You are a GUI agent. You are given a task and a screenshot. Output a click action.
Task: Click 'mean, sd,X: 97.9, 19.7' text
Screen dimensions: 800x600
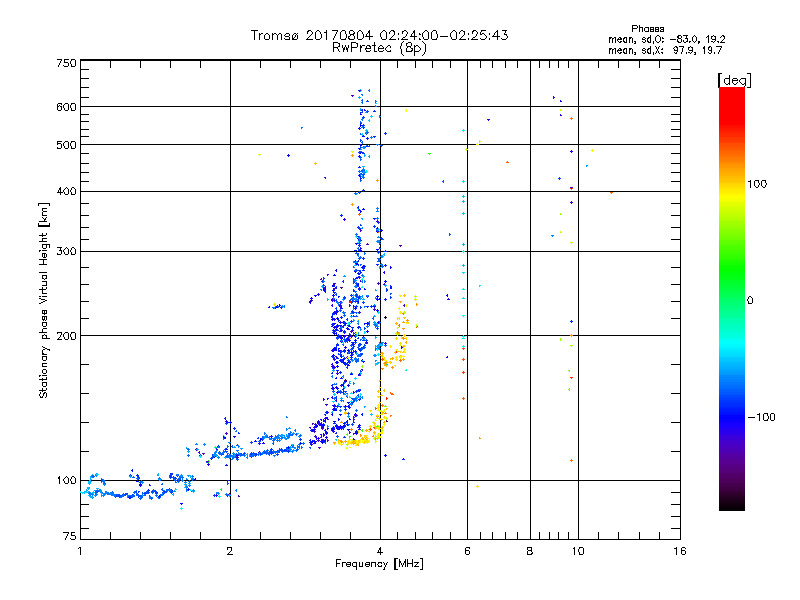tap(665, 50)
